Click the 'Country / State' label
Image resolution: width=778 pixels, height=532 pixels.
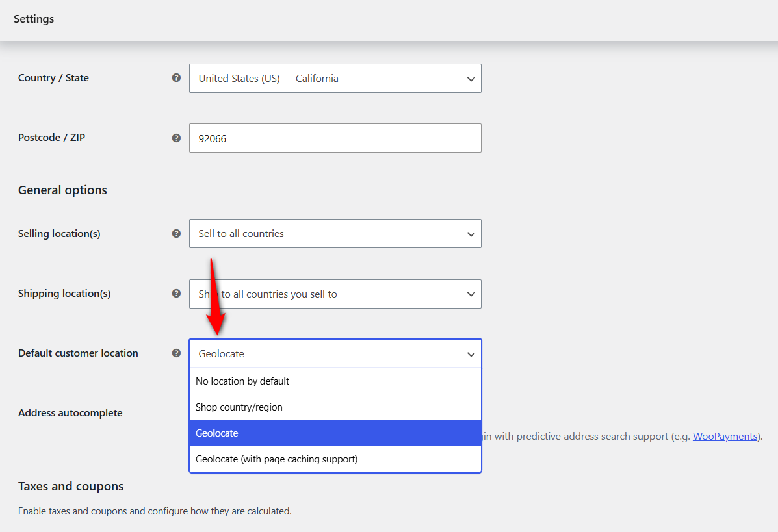point(53,78)
